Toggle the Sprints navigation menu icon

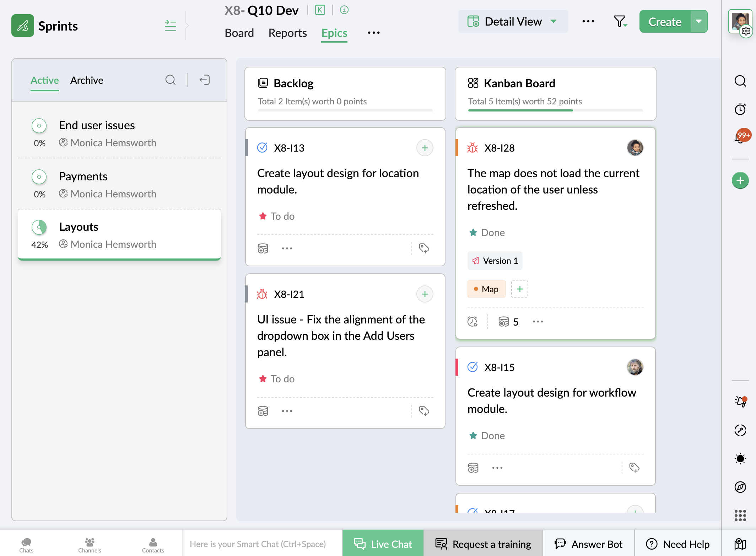pyautogui.click(x=171, y=26)
